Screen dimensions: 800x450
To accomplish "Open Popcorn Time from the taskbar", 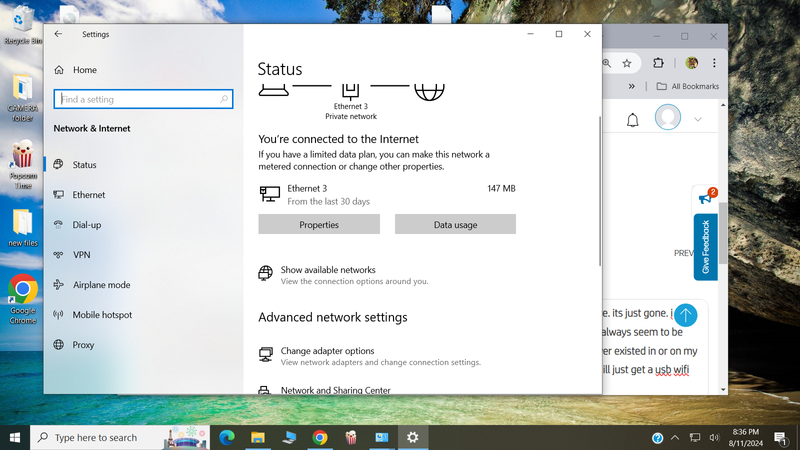I will pyautogui.click(x=351, y=437).
